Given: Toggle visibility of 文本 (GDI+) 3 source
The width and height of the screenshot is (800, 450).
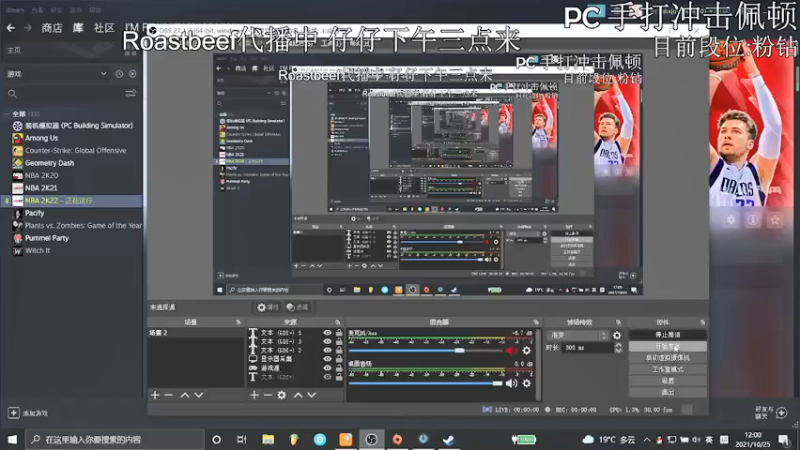Looking at the screenshot, I should [327, 341].
